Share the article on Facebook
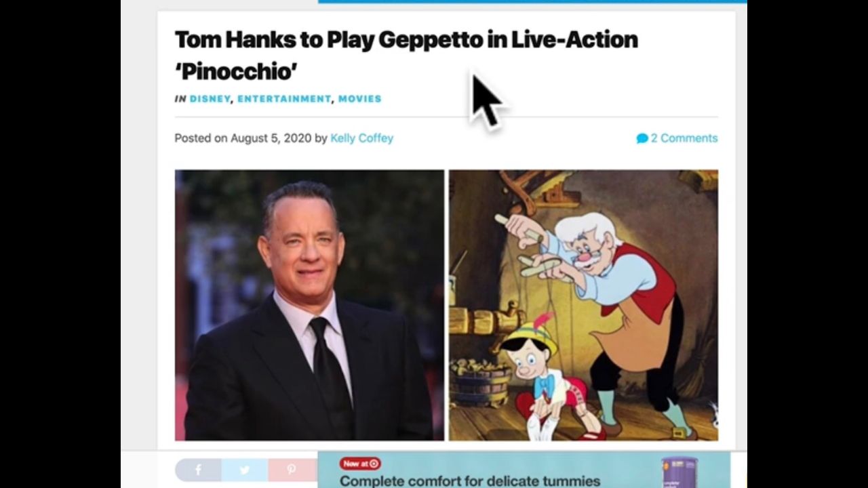Image resolution: width=868 pixels, height=488 pixels. [x=198, y=470]
